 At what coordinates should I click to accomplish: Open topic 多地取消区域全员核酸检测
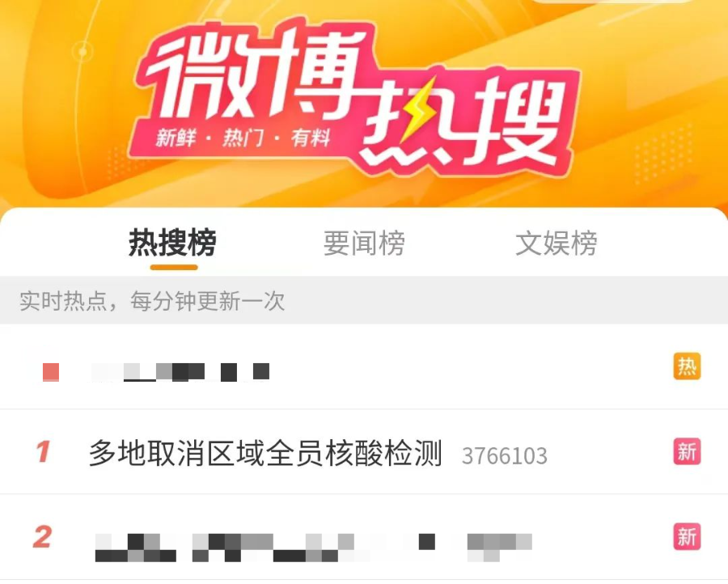[x=265, y=453]
